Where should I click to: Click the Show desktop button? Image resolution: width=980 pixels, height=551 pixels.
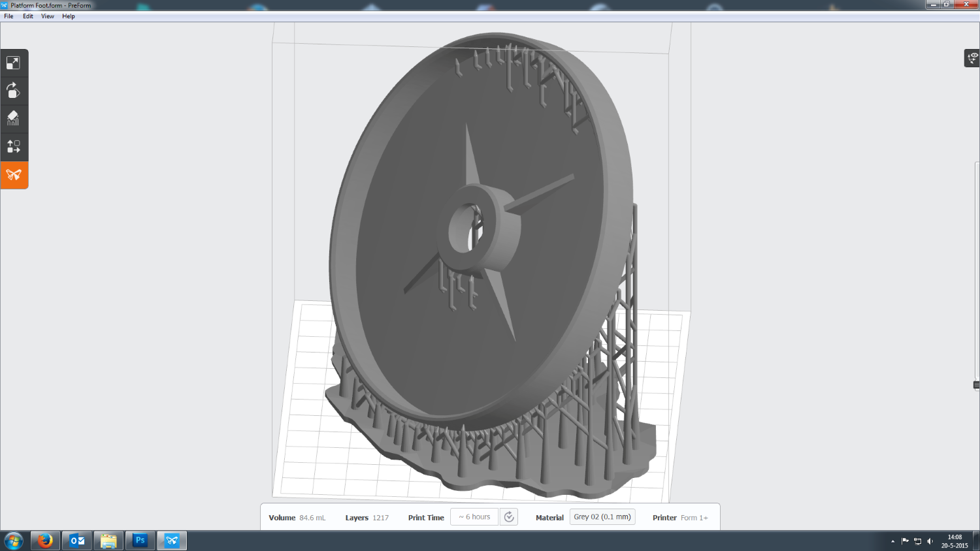click(x=976, y=541)
